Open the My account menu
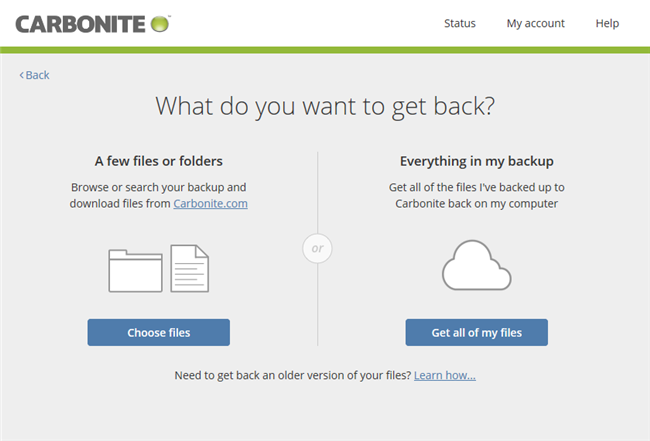The width and height of the screenshot is (650, 441). 535,23
